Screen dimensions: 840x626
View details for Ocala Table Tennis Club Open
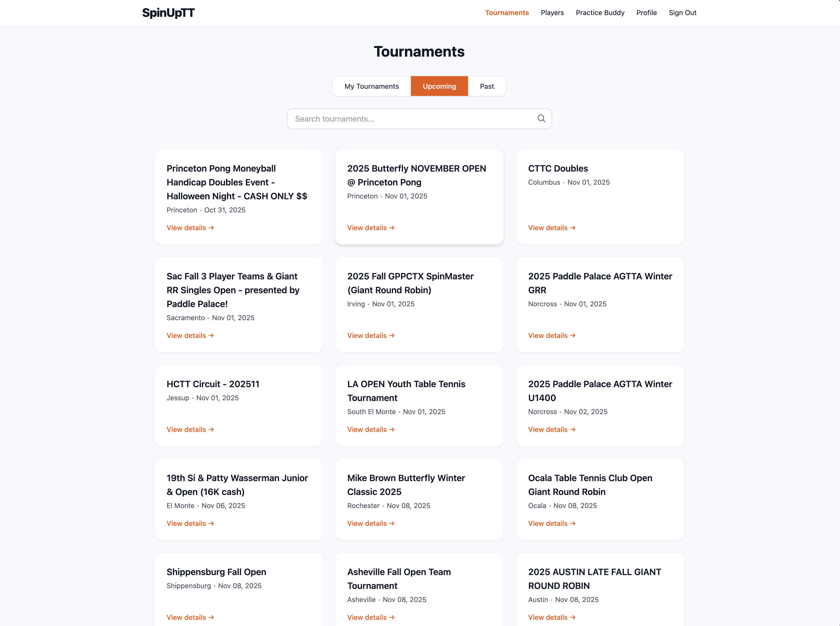point(551,523)
